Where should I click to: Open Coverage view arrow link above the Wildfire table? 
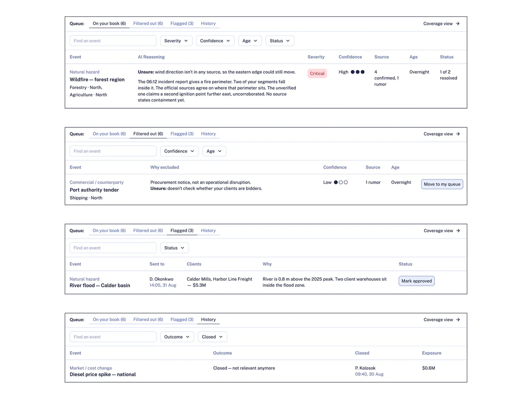pyautogui.click(x=442, y=23)
